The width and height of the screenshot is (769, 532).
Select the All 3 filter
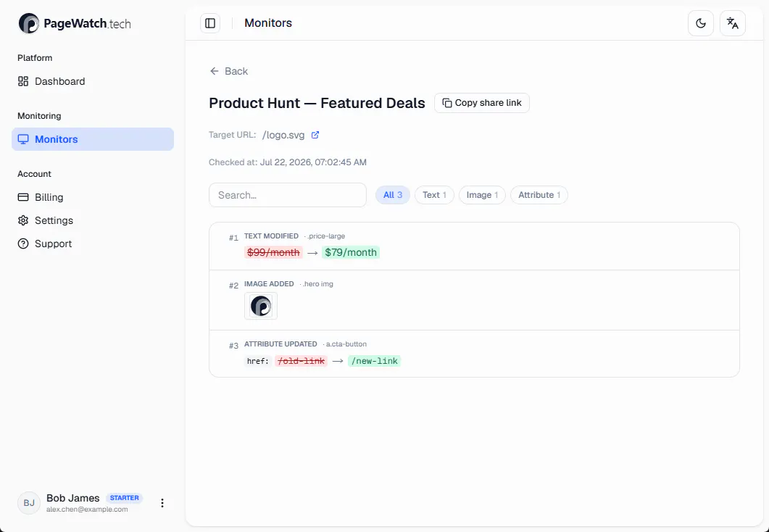point(393,195)
